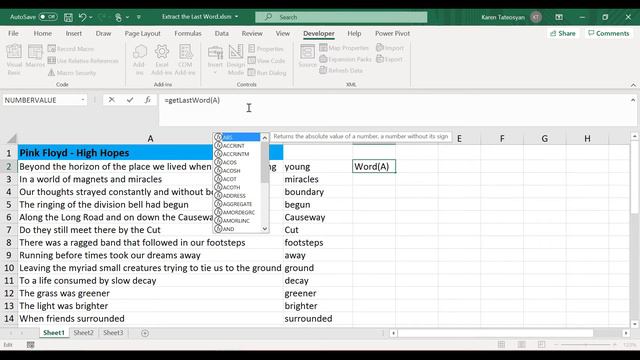Click XML Export

(389, 59)
